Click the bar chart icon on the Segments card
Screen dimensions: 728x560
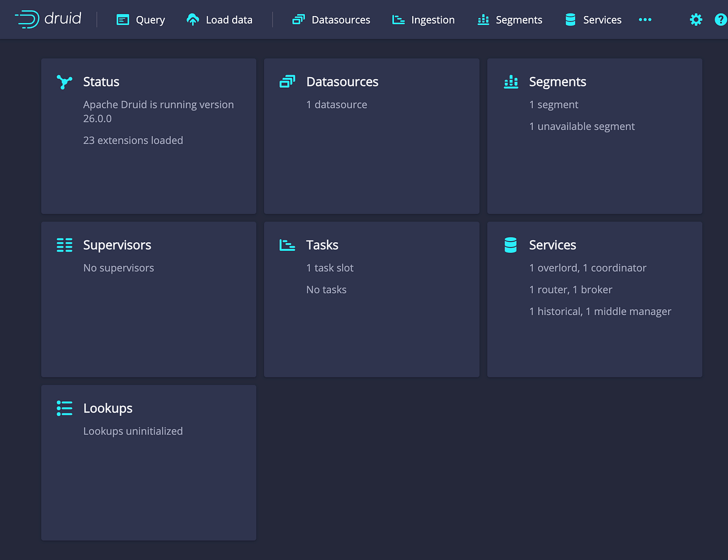tap(510, 81)
